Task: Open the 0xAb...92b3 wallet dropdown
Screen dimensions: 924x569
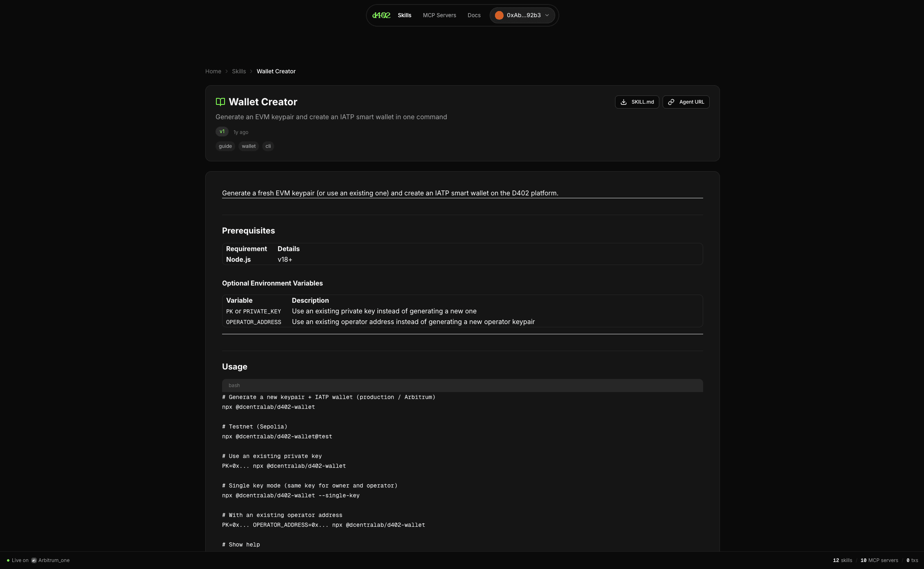Action: click(x=522, y=15)
